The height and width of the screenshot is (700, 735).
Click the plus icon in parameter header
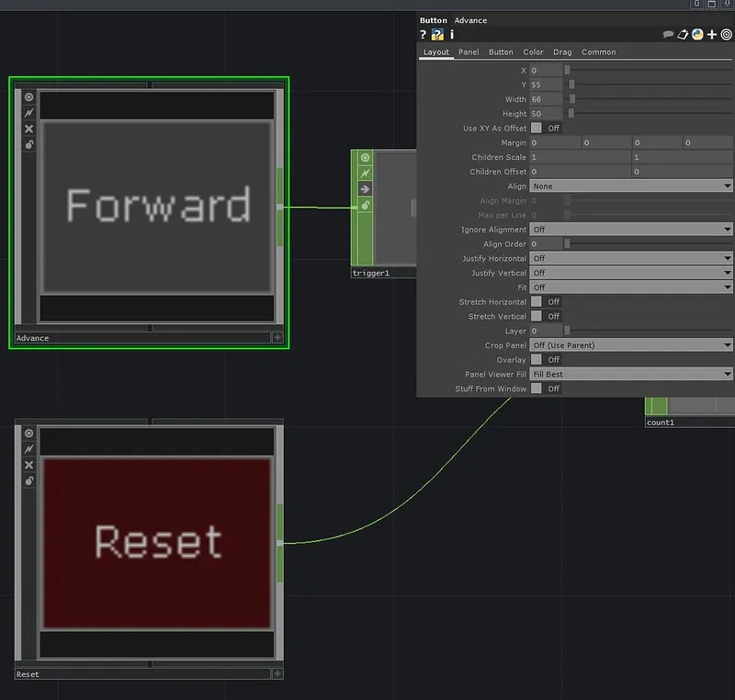[712, 35]
